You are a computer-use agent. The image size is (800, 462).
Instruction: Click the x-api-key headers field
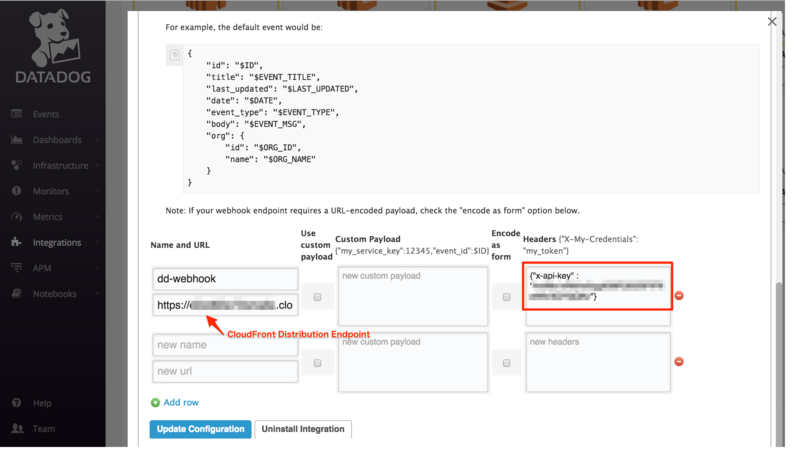[x=598, y=294]
